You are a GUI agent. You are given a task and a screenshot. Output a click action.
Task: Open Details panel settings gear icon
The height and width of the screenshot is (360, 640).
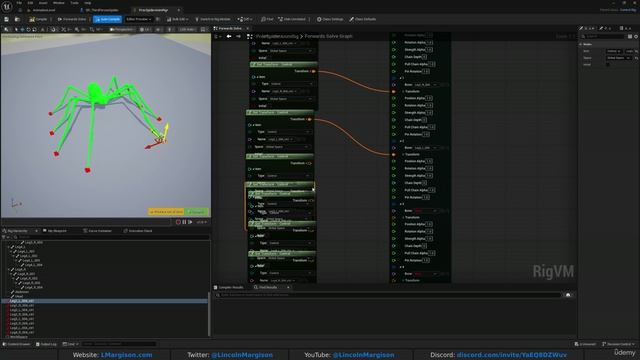pyautogui.click(x=636, y=36)
